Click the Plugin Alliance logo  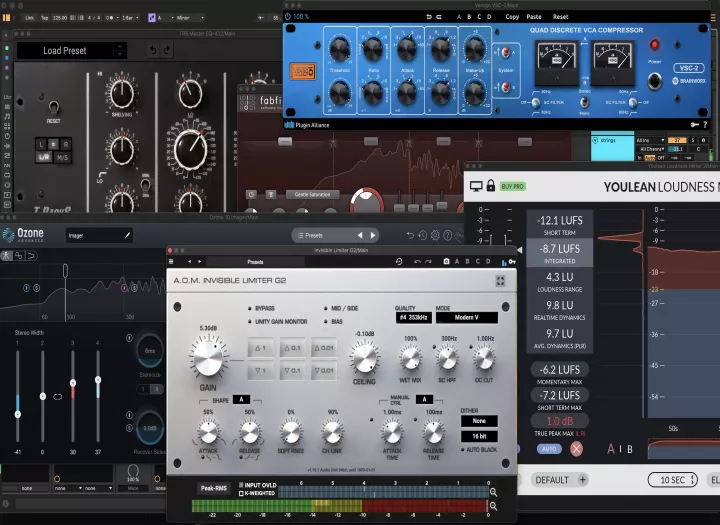[x=307, y=125]
